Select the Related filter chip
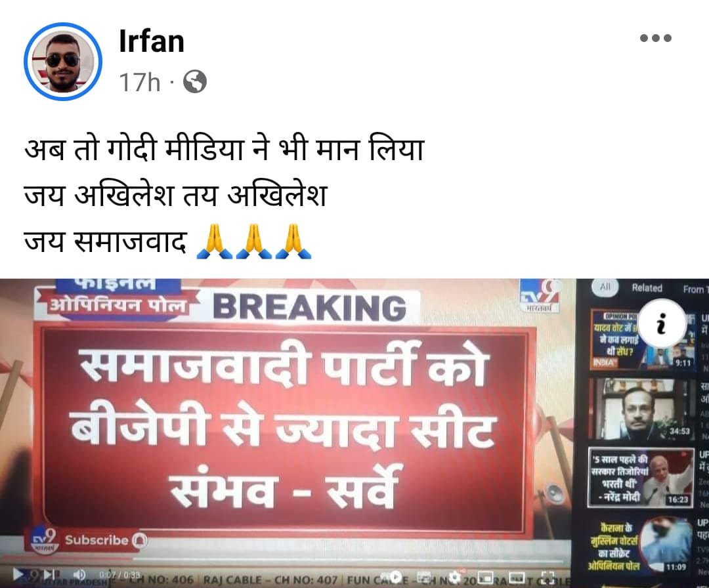The image size is (709, 588). click(647, 288)
